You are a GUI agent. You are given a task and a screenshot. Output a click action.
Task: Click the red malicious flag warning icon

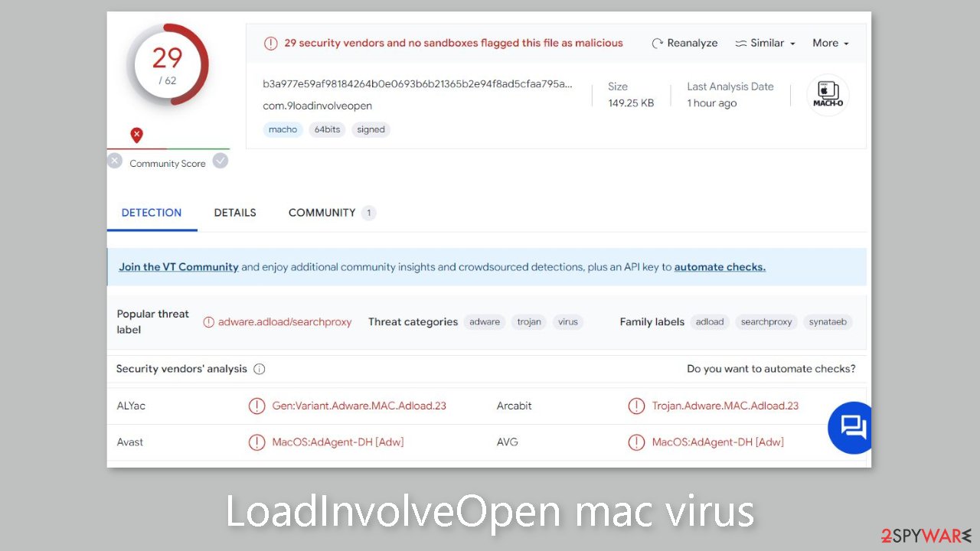270,43
